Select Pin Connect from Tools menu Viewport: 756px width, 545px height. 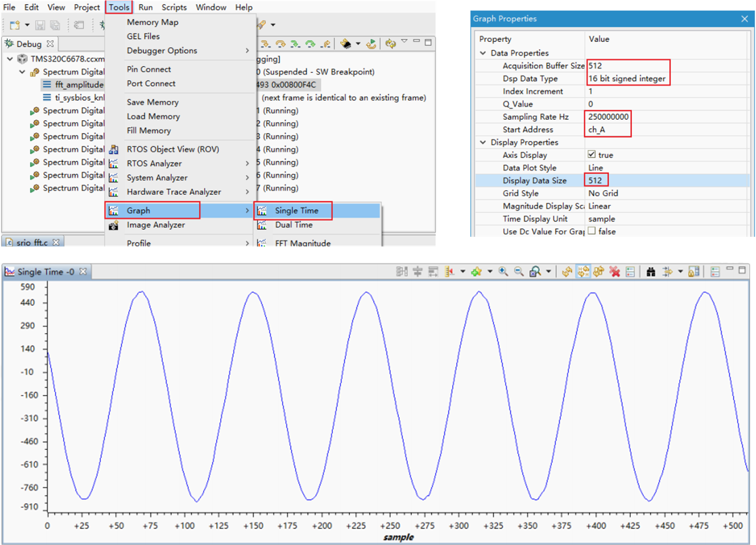click(149, 69)
